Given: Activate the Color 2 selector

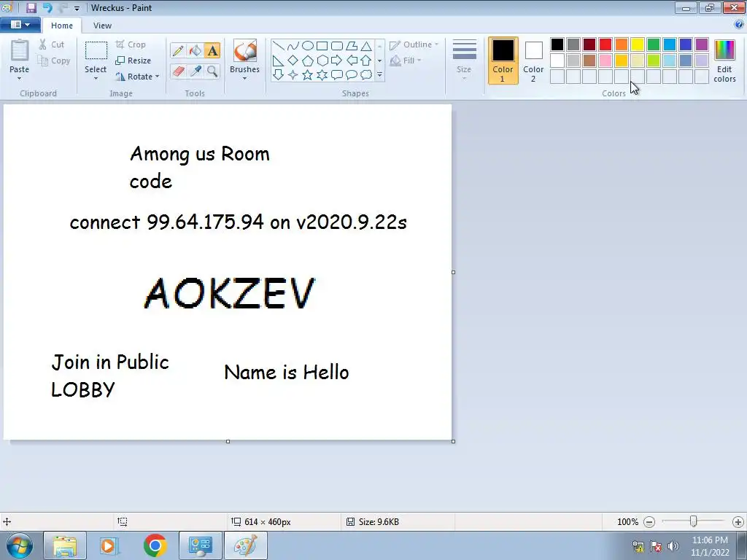Looking at the screenshot, I should [x=533, y=61].
